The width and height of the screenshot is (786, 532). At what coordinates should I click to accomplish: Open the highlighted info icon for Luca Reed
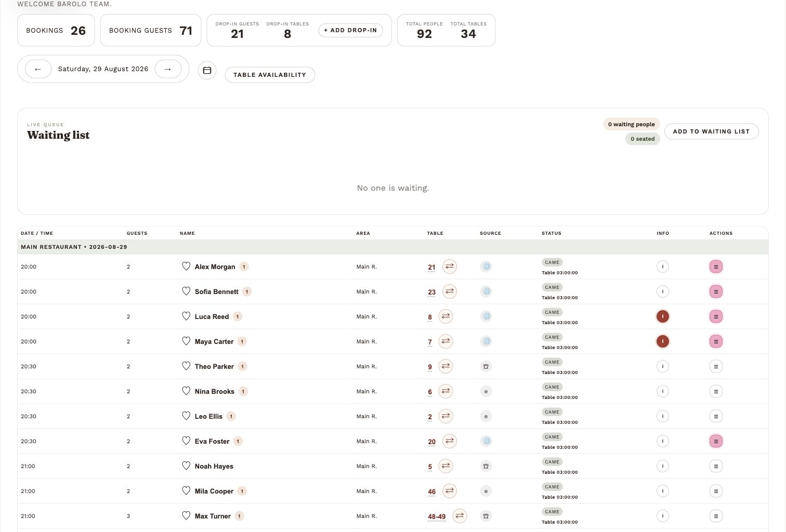click(663, 316)
